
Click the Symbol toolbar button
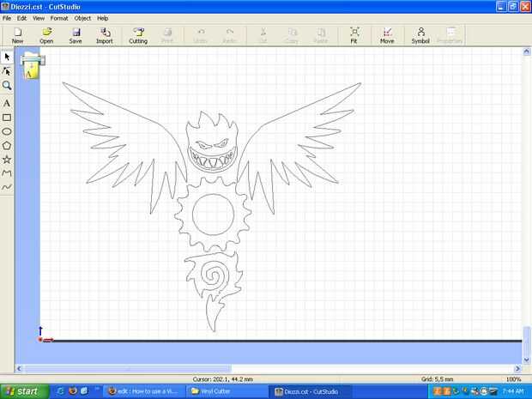click(x=420, y=35)
